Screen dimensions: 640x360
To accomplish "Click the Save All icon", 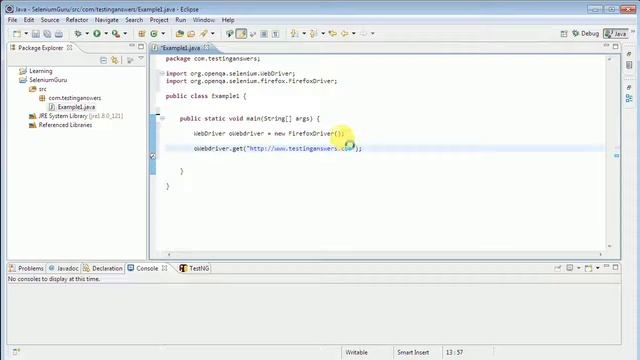I will pos(47,34).
